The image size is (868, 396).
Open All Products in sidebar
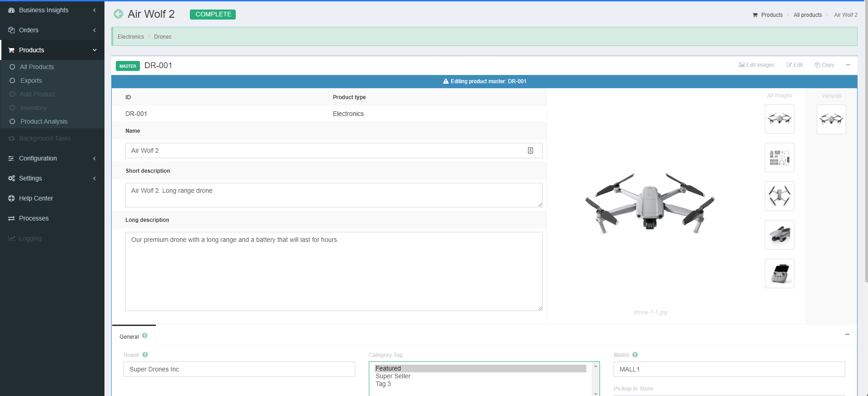click(37, 67)
